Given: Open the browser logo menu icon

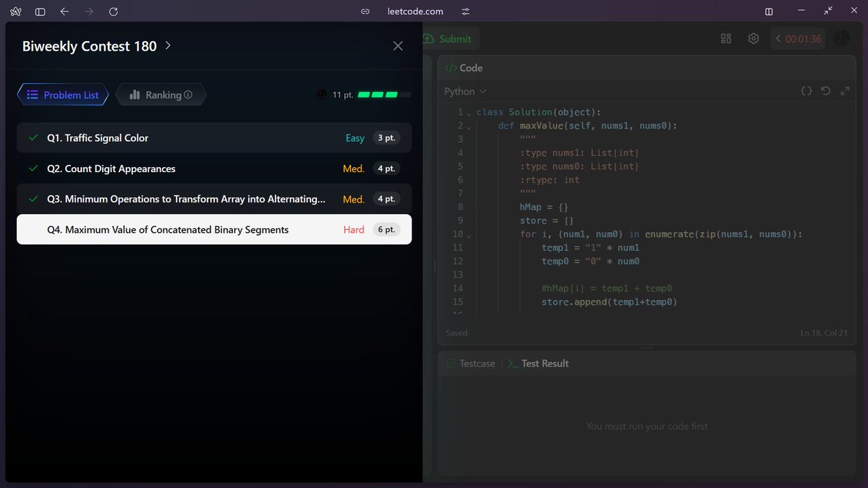Looking at the screenshot, I should pos(16,12).
